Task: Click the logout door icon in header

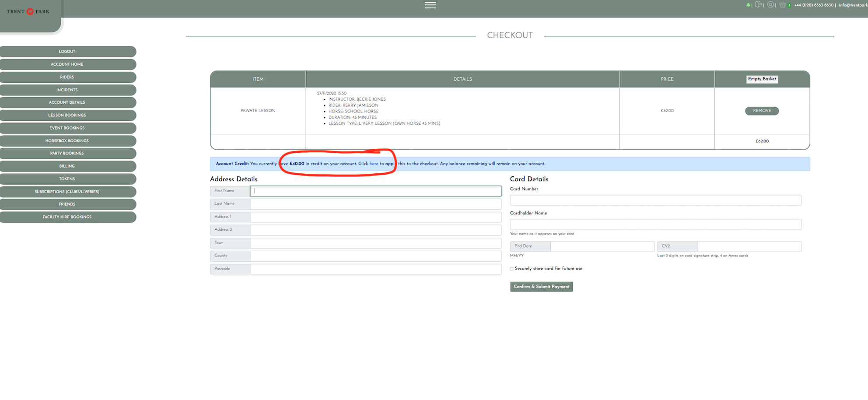Action: (x=758, y=5)
